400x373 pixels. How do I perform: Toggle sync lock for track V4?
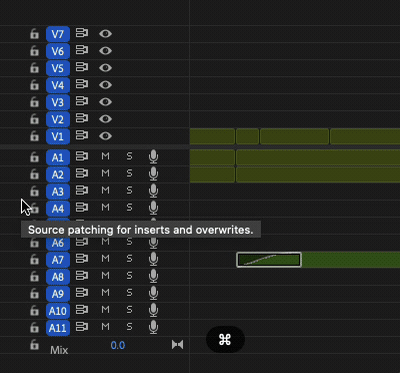coord(82,84)
